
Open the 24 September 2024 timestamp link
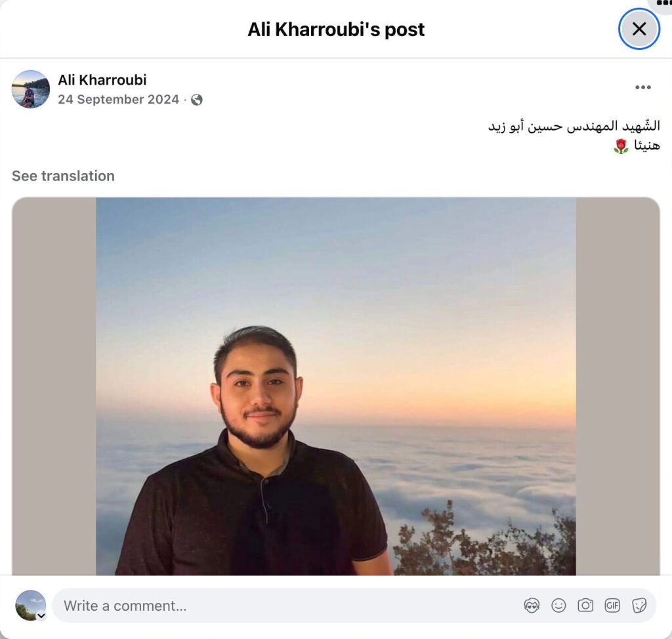(x=118, y=100)
